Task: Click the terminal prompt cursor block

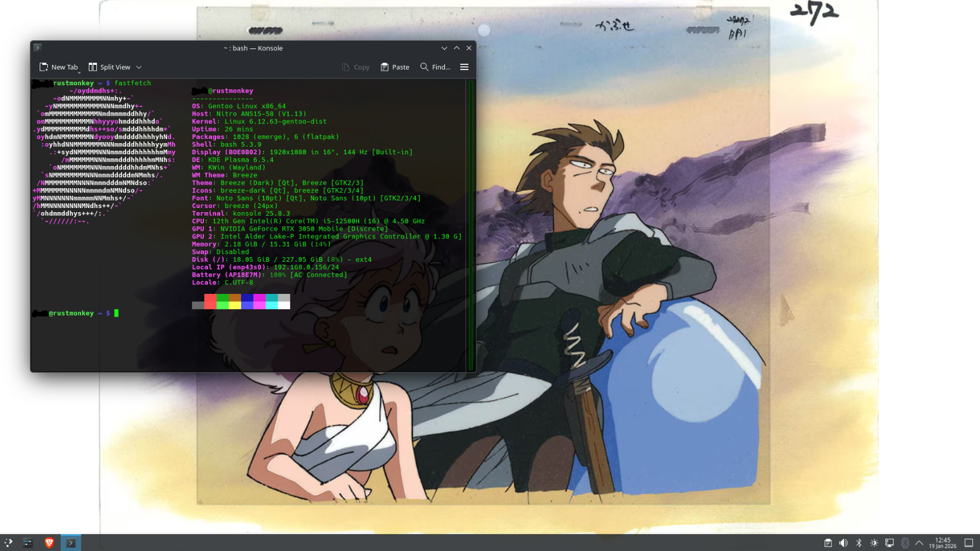Action: click(117, 313)
